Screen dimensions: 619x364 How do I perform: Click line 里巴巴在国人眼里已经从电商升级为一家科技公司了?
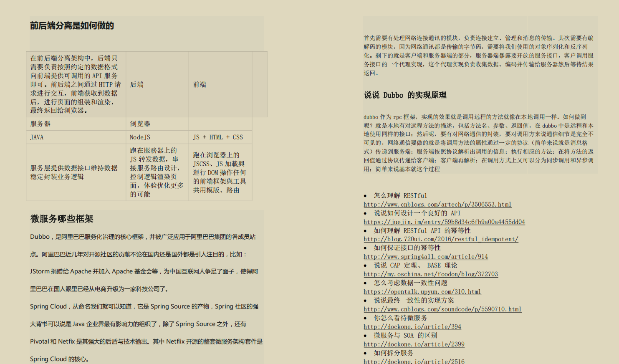[x=99, y=289]
